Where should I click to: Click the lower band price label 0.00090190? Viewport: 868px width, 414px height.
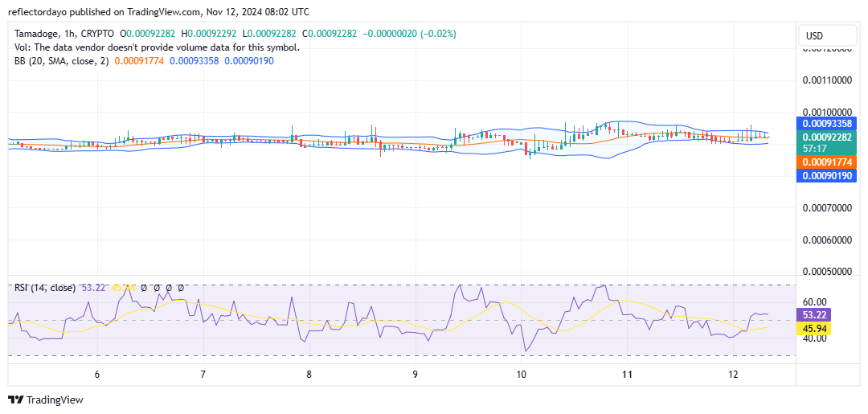(826, 176)
